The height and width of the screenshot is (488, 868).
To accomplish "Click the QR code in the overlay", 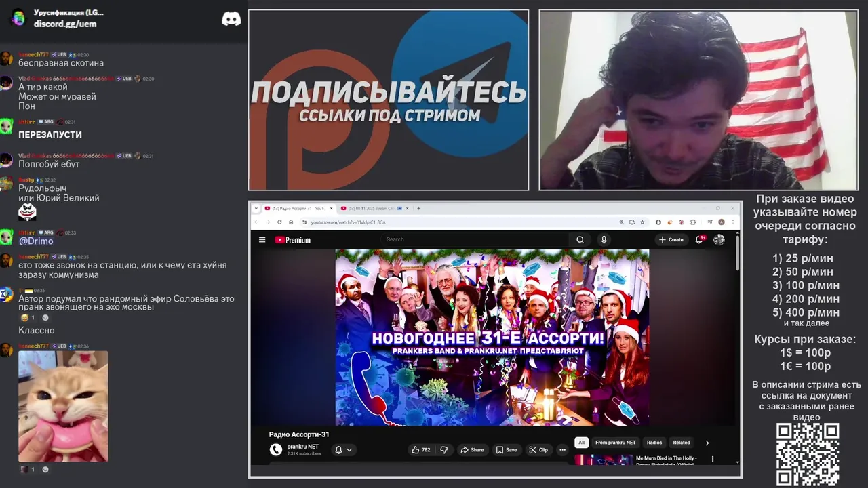I will 808,454.
